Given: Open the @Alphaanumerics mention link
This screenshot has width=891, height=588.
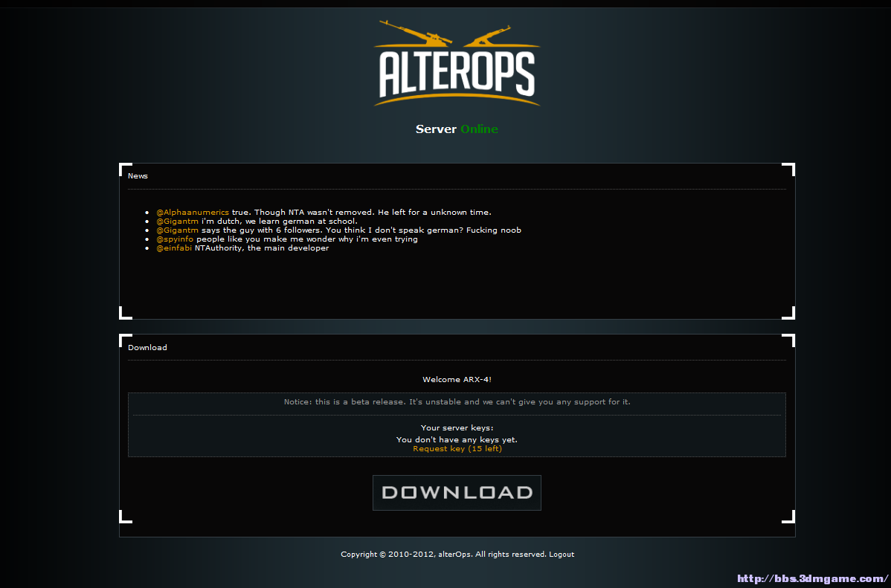Looking at the screenshot, I should pos(193,213).
